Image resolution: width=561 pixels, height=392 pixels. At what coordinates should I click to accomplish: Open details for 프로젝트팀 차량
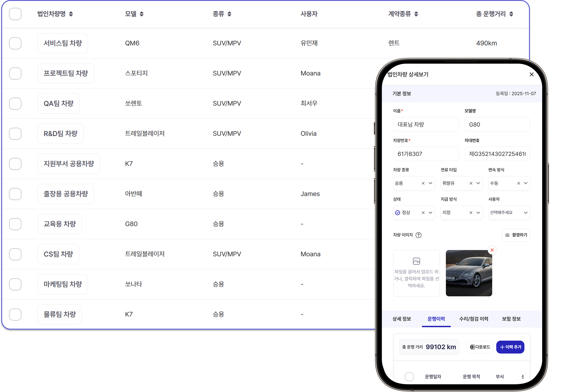(x=66, y=73)
